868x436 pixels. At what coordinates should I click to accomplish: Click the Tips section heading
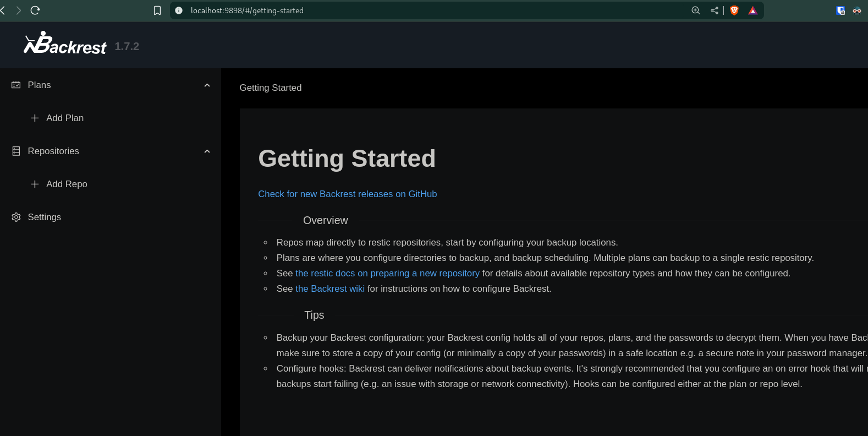pos(314,315)
